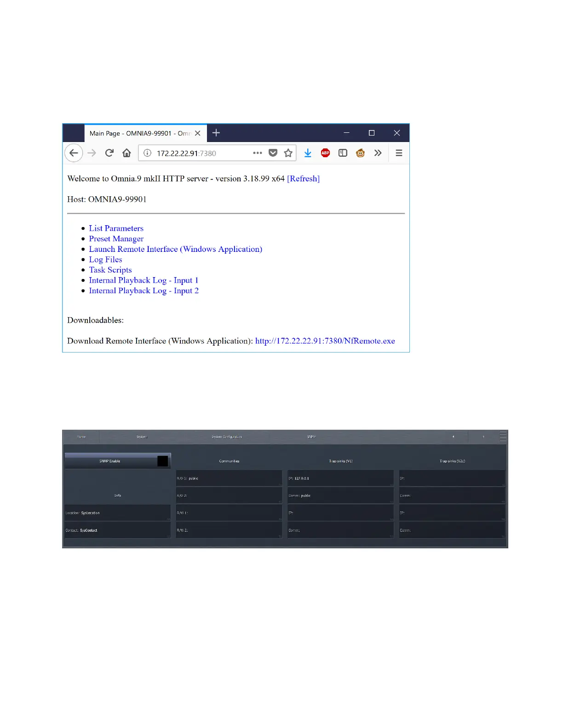Click the [Refresh] link
This screenshot has height=728, width=563.
click(303, 179)
